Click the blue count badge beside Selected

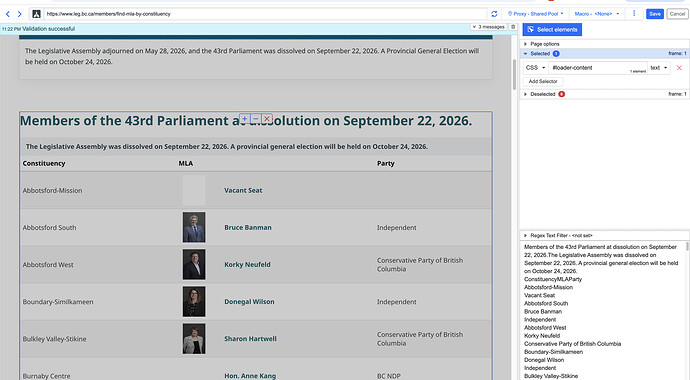point(556,54)
